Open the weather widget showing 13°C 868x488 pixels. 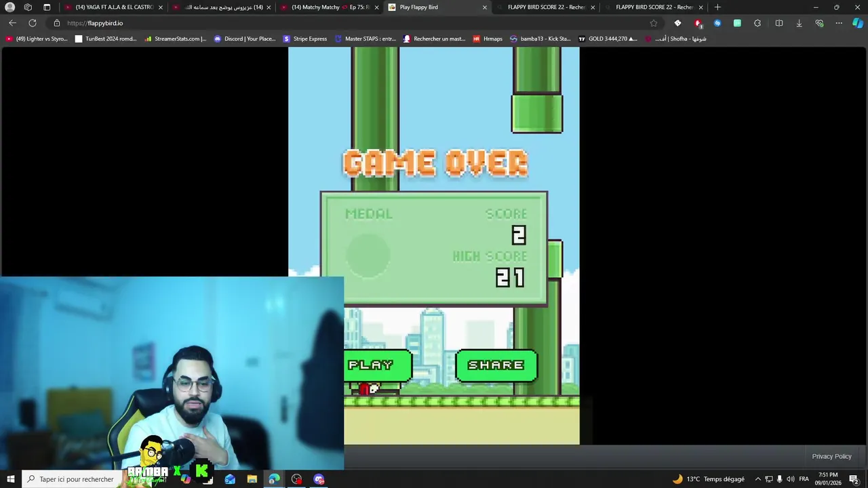click(x=708, y=479)
